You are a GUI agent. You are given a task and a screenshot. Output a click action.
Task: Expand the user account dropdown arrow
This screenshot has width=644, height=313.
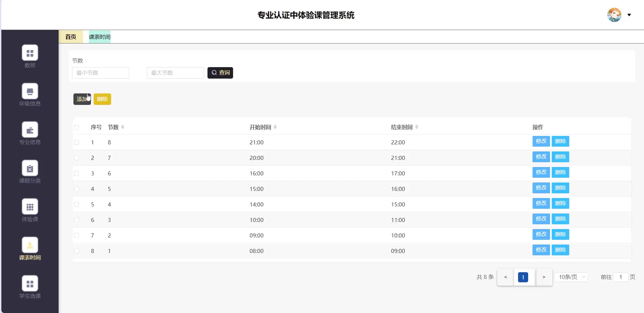629,15
